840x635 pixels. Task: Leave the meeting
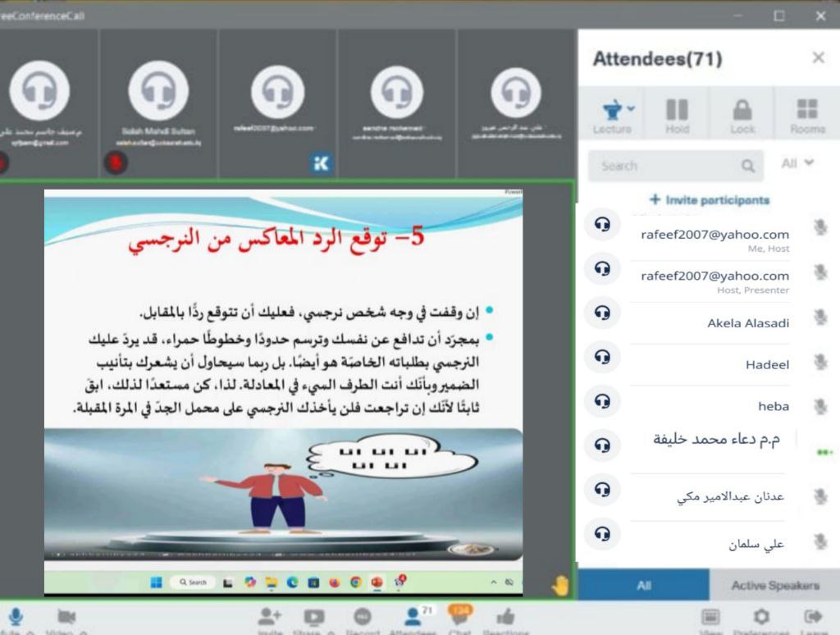click(812, 619)
